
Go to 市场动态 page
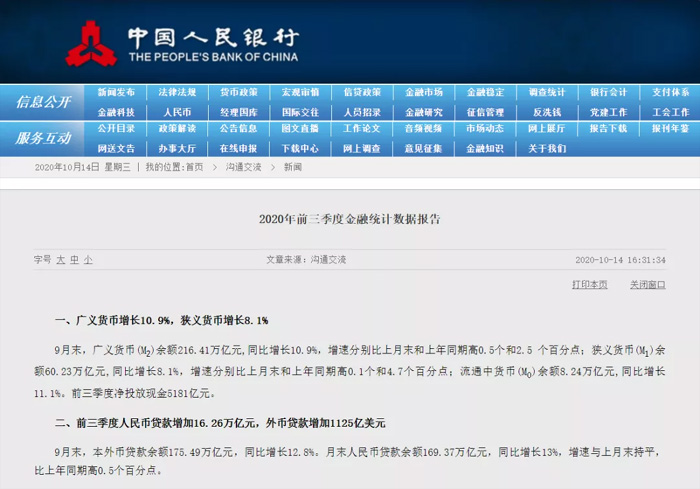tap(485, 129)
